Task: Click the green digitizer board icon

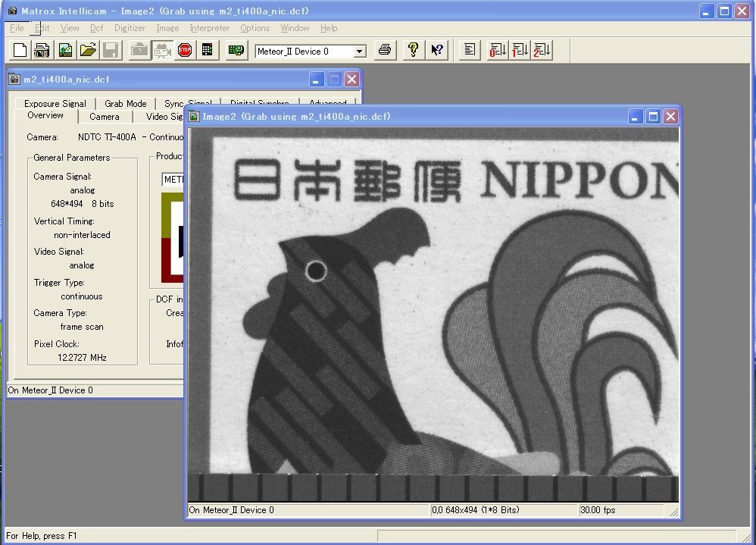Action: point(236,50)
